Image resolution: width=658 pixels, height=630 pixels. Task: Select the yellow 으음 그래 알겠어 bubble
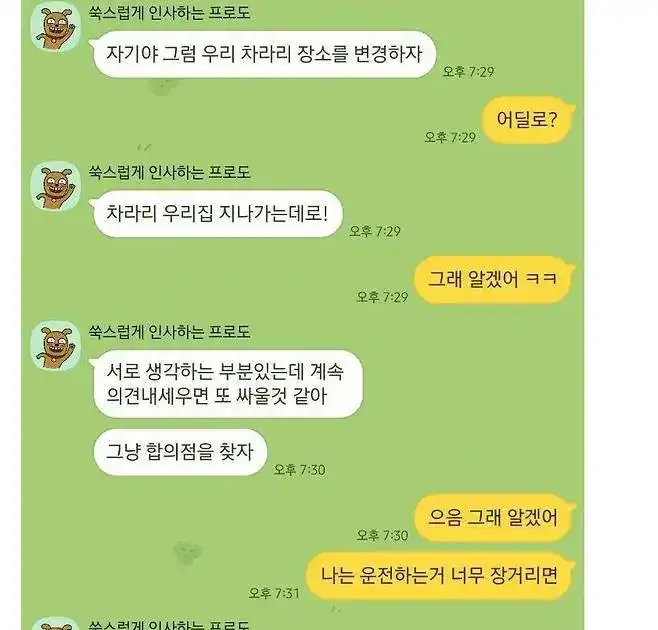coord(494,518)
